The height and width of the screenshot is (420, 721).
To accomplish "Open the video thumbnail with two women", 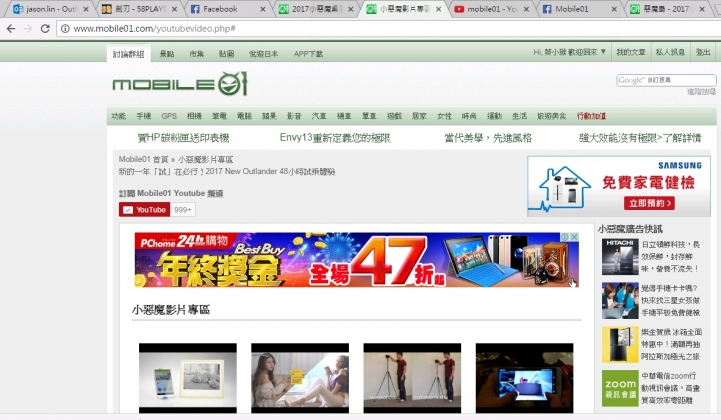I will (300, 378).
